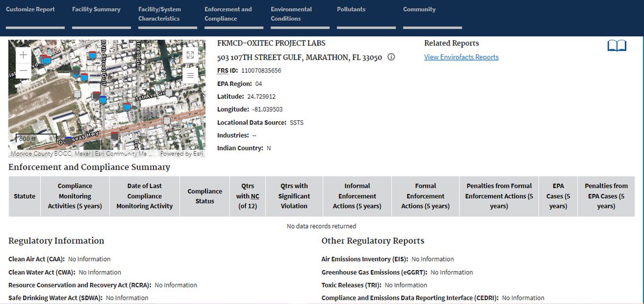Click the Indian Country label
644x304 pixels.
pos(240,148)
